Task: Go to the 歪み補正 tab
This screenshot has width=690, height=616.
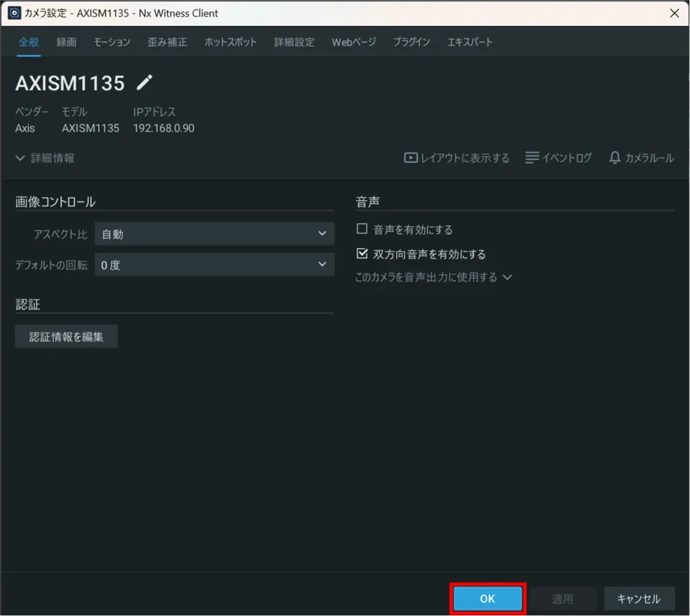Action: point(167,42)
